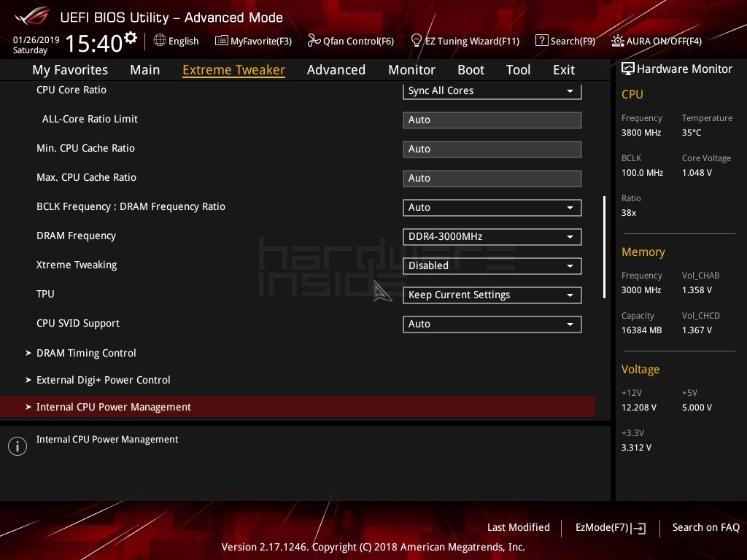Open time settings via gear icon
Screen dimensions: 747x560
[x=131, y=38]
